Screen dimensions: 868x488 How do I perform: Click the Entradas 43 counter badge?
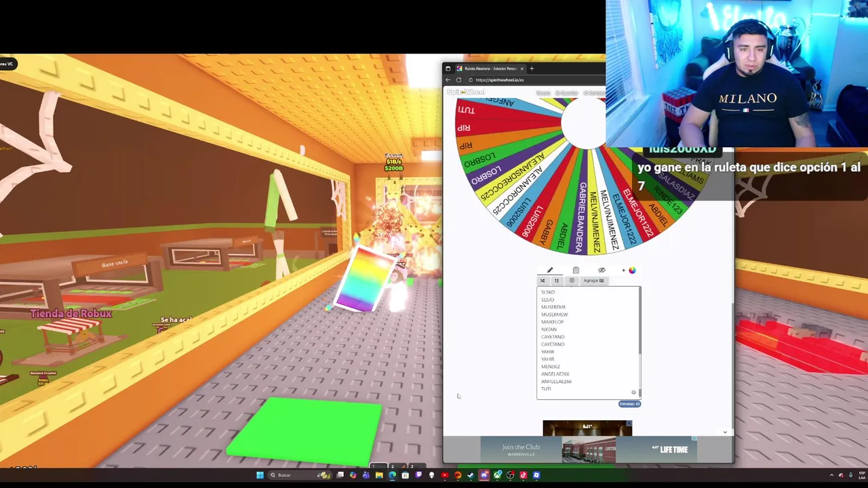(629, 404)
